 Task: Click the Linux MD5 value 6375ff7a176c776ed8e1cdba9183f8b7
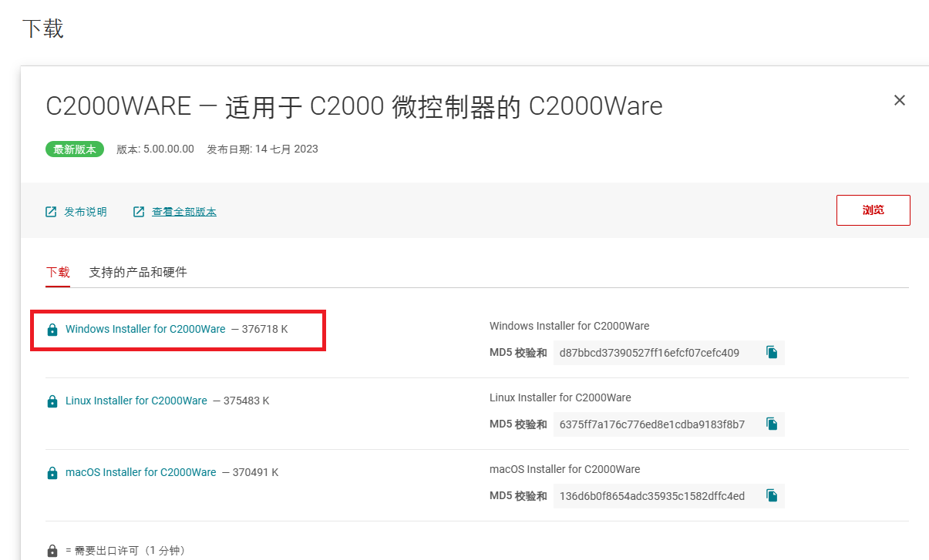[x=652, y=424]
